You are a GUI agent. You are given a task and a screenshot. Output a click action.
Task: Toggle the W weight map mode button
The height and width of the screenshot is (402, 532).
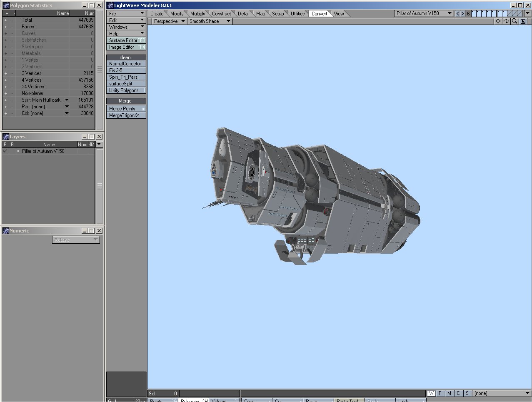point(431,393)
